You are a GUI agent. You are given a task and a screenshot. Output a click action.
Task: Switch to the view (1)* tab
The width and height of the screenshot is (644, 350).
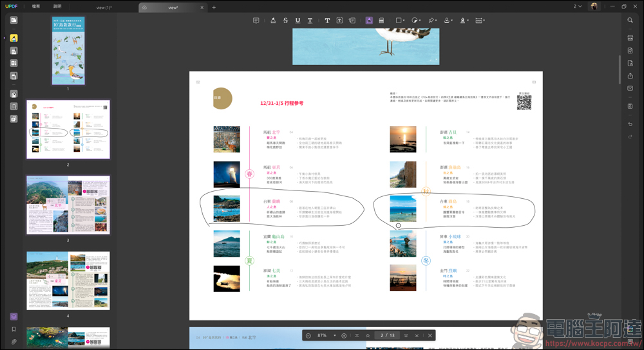click(104, 7)
